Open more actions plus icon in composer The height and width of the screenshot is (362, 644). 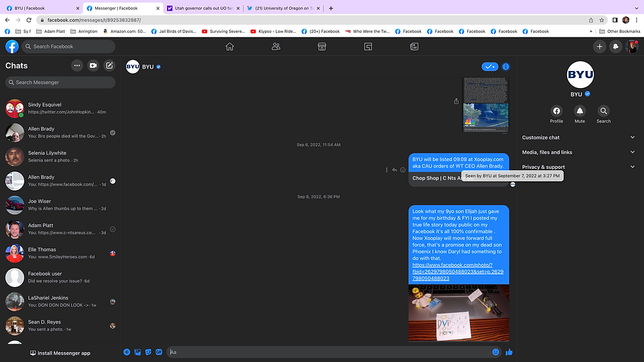point(127,352)
